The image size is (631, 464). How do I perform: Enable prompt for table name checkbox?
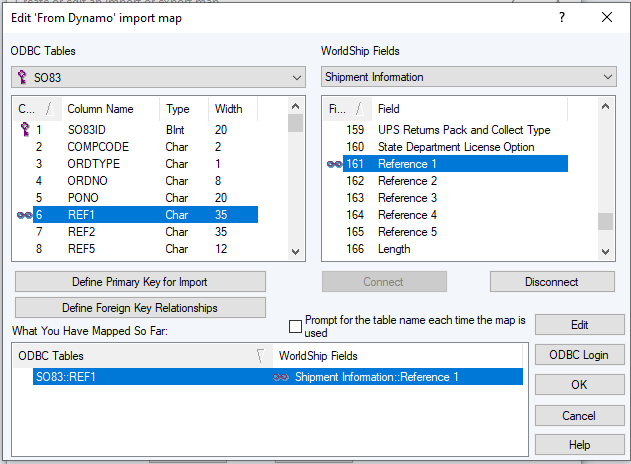pos(295,326)
